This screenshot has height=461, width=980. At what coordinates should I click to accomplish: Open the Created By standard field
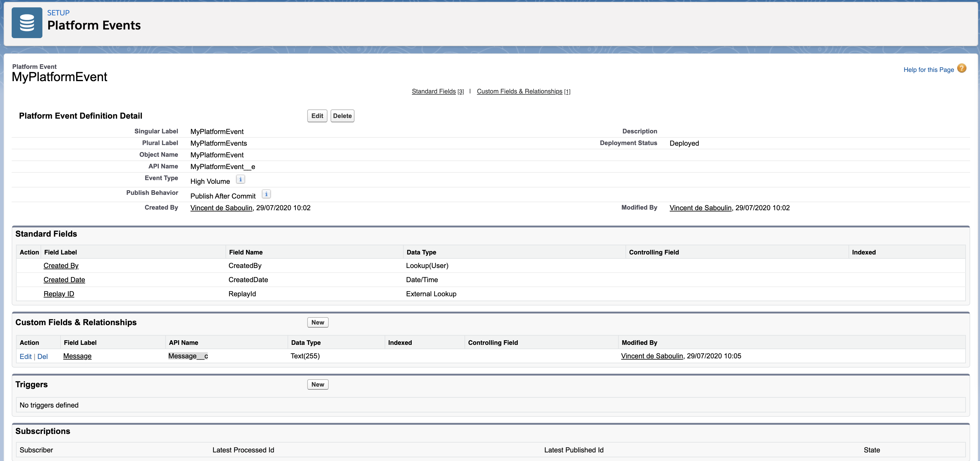[x=61, y=266]
